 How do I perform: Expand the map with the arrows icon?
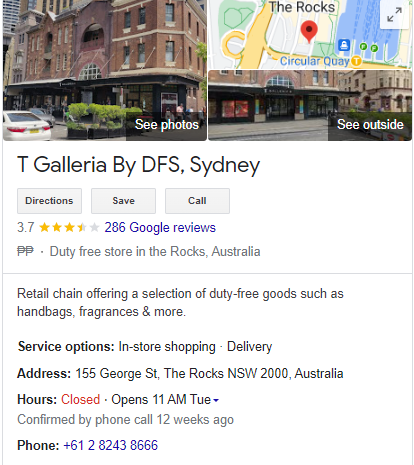pyautogui.click(x=394, y=15)
